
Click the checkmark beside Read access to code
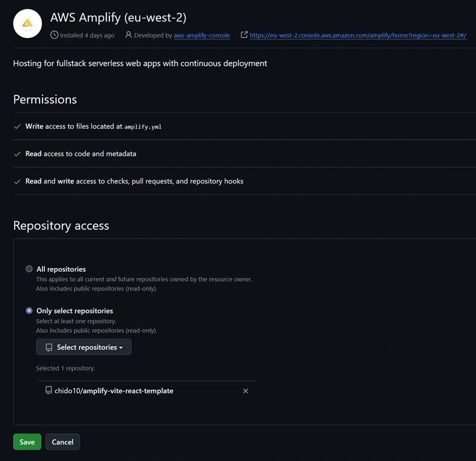(17, 154)
